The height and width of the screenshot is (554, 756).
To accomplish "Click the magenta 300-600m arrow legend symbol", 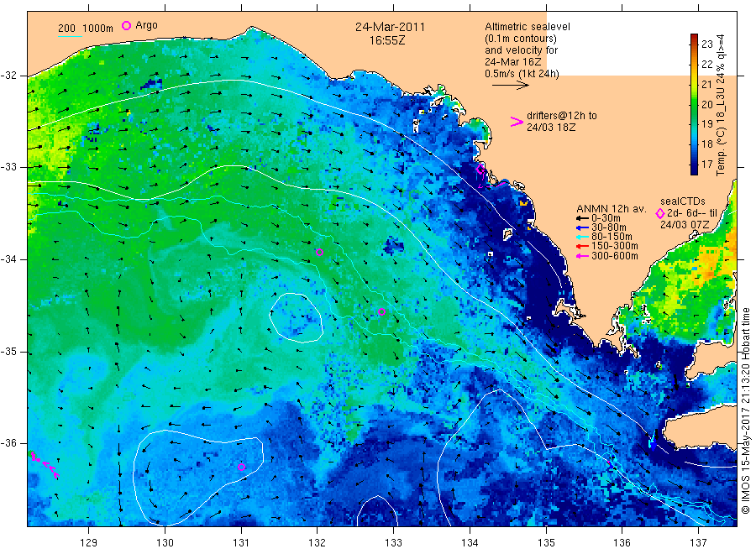I will tap(583, 256).
